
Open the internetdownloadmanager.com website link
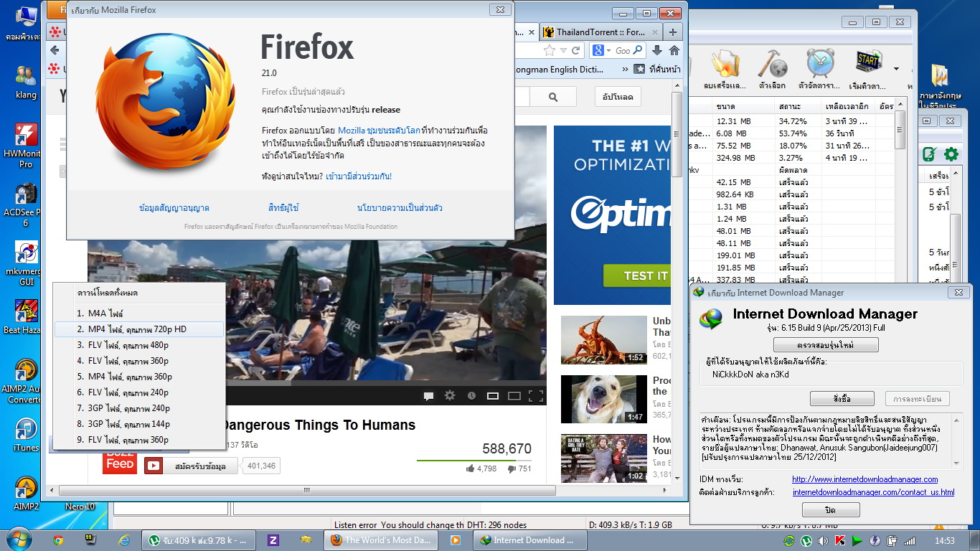pyautogui.click(x=864, y=479)
